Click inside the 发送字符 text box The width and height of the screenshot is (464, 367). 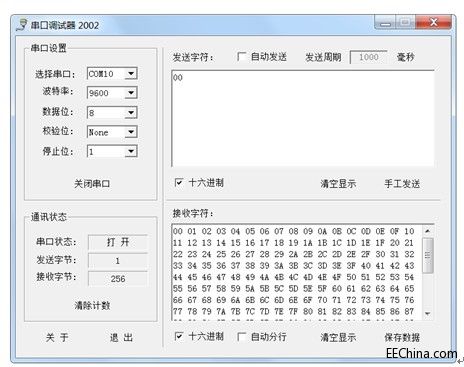tap(303, 118)
